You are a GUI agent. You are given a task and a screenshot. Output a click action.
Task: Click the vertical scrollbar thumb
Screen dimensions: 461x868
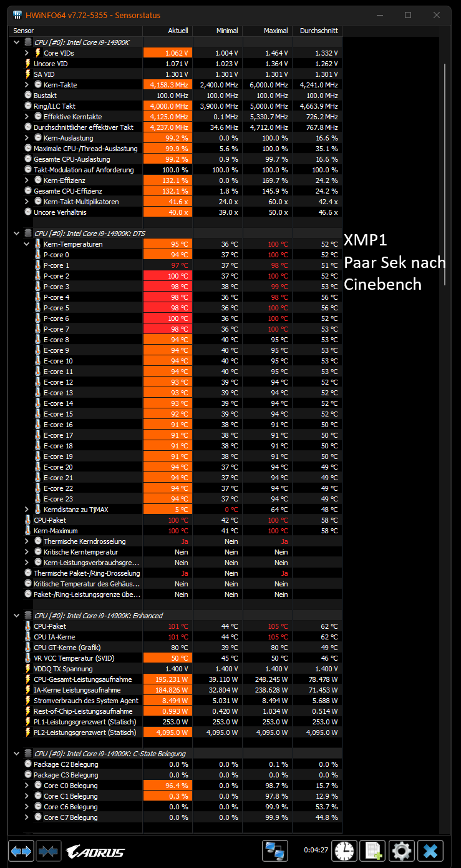point(445,175)
